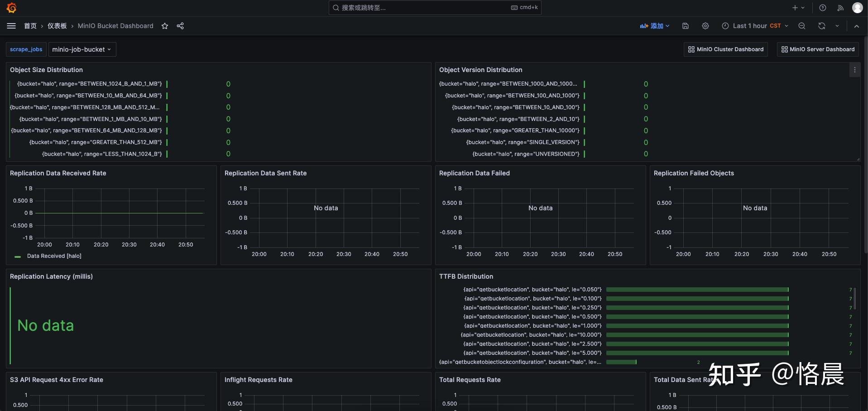
Task: Refresh the dashboard data
Action: [821, 26]
